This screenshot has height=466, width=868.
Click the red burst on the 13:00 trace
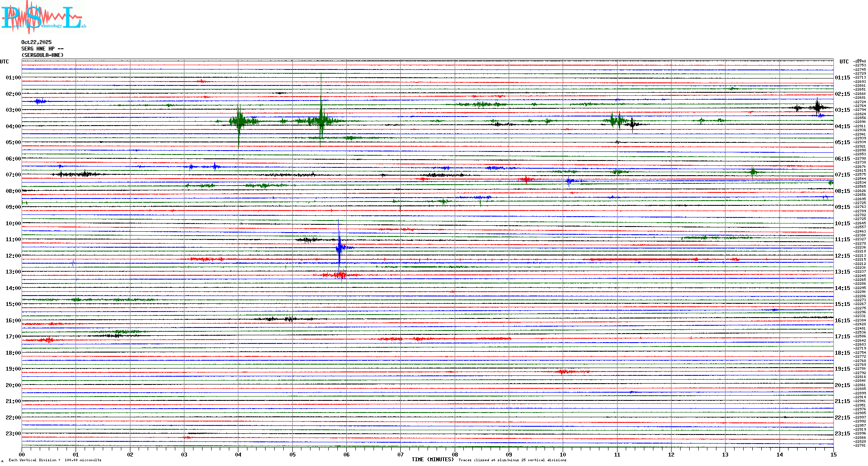pos(340,275)
